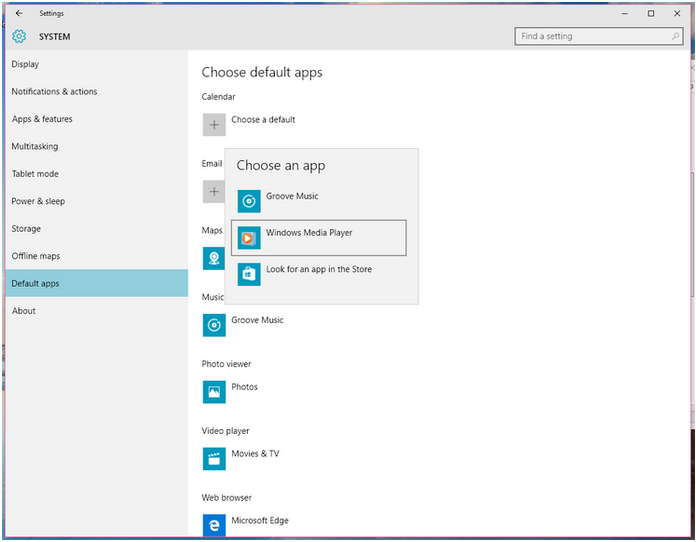Click the Calendar plus icon
This screenshot has height=542, width=696.
214,125
